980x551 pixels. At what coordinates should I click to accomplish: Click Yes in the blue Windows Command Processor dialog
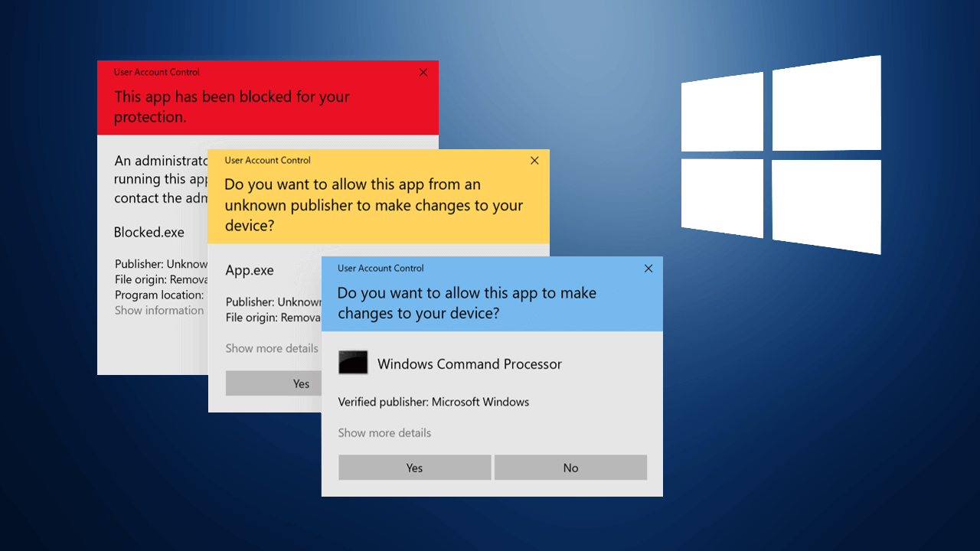(x=414, y=468)
